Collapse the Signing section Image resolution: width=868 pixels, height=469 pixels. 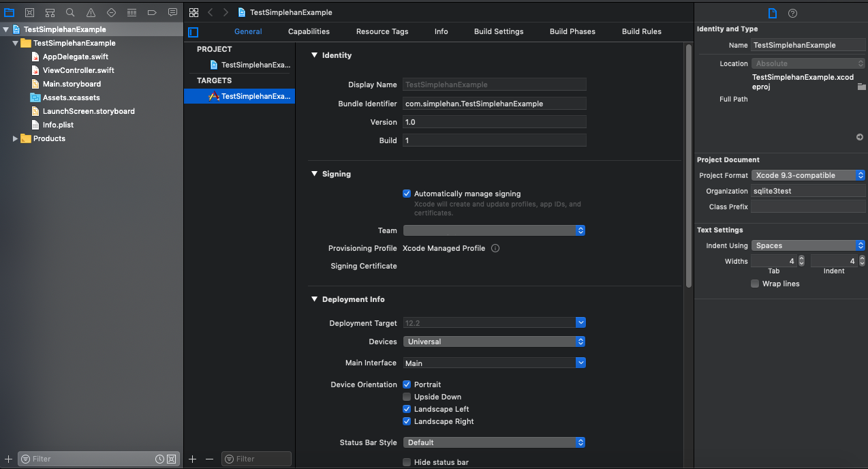click(314, 174)
